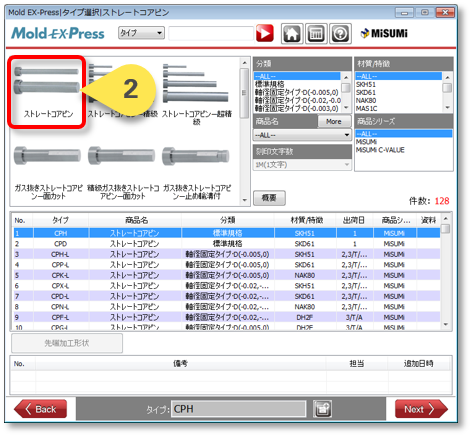This screenshot has height=436, width=470.
Task: Select MiSUMi C-VALUE in 商品シリーズ list
Action: pos(404,150)
